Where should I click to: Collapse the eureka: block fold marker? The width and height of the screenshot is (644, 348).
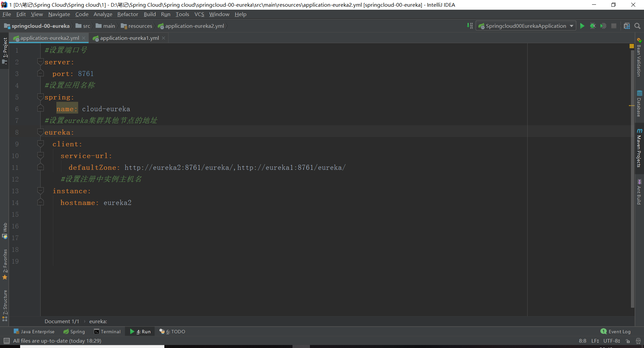(x=41, y=132)
